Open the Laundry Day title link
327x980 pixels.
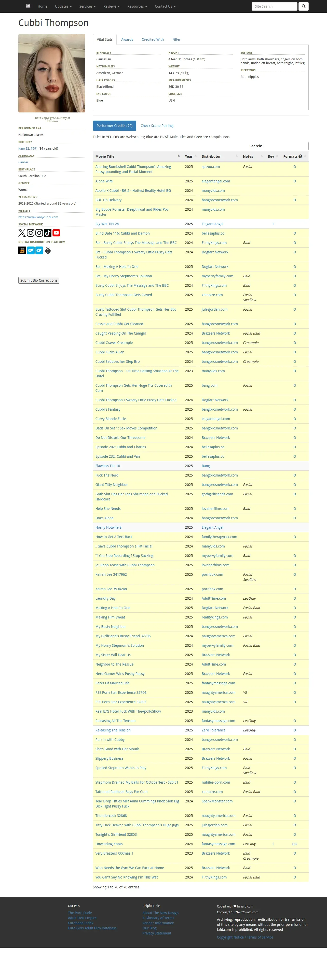105,598
